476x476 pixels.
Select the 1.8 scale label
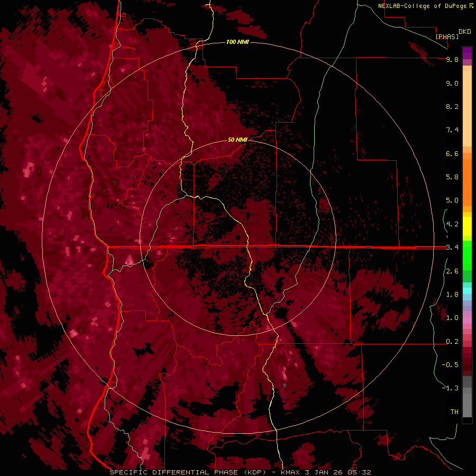click(x=452, y=295)
